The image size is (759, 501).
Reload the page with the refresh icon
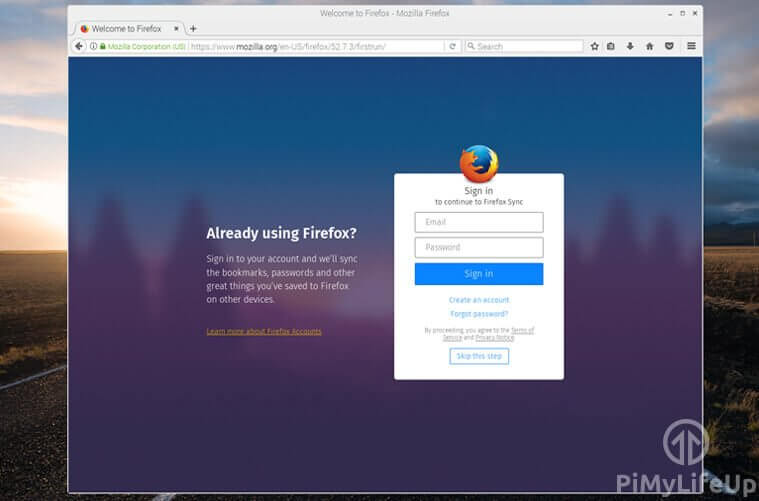(x=452, y=46)
